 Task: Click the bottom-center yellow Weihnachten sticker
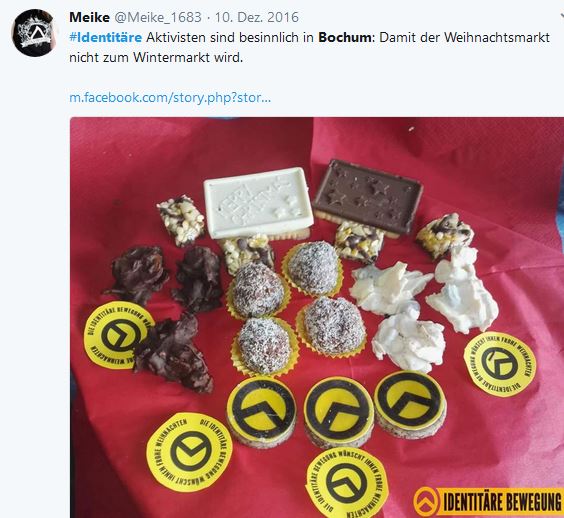pos(347,483)
